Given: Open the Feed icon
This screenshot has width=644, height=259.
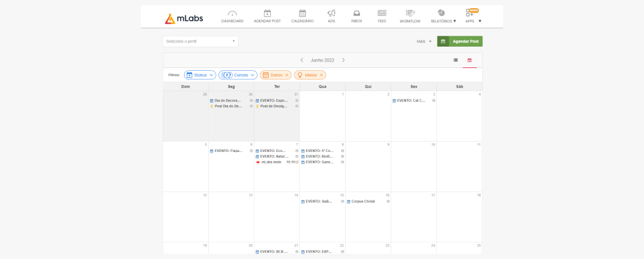Looking at the screenshot, I should [382, 13].
